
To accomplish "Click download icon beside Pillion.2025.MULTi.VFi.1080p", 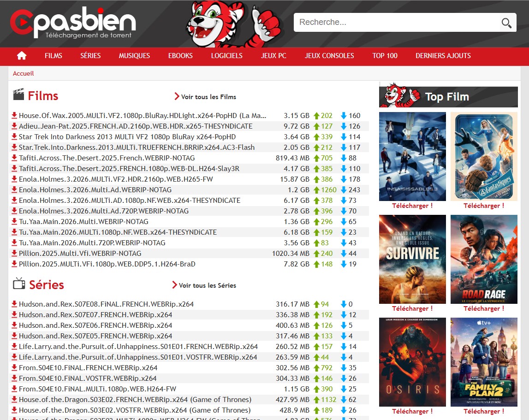I will click(14, 264).
